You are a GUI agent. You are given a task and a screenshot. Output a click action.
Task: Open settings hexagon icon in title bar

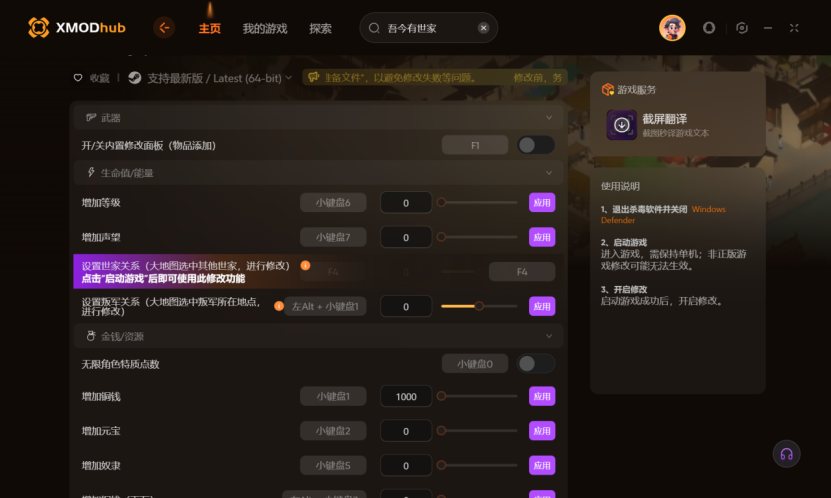point(742,28)
